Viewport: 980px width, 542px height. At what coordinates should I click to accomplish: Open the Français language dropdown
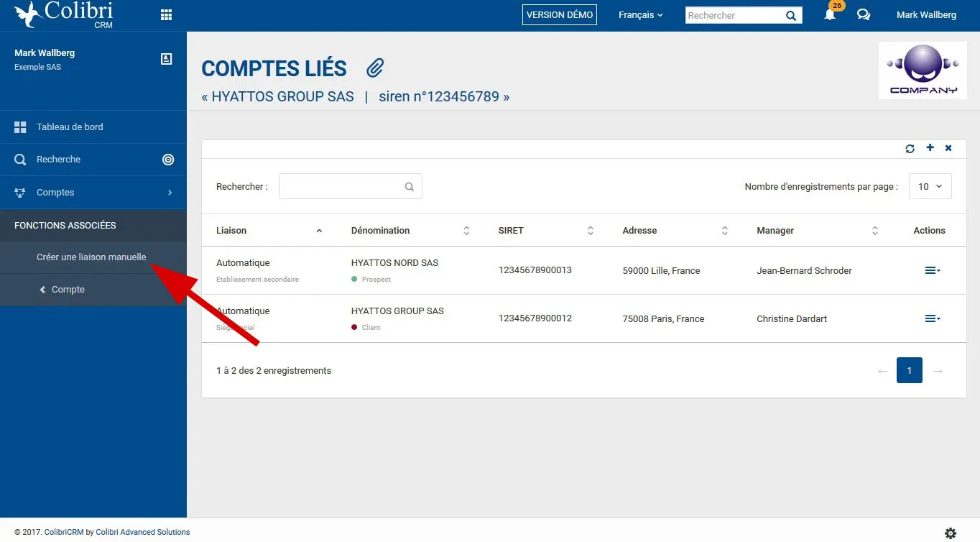[x=641, y=15]
